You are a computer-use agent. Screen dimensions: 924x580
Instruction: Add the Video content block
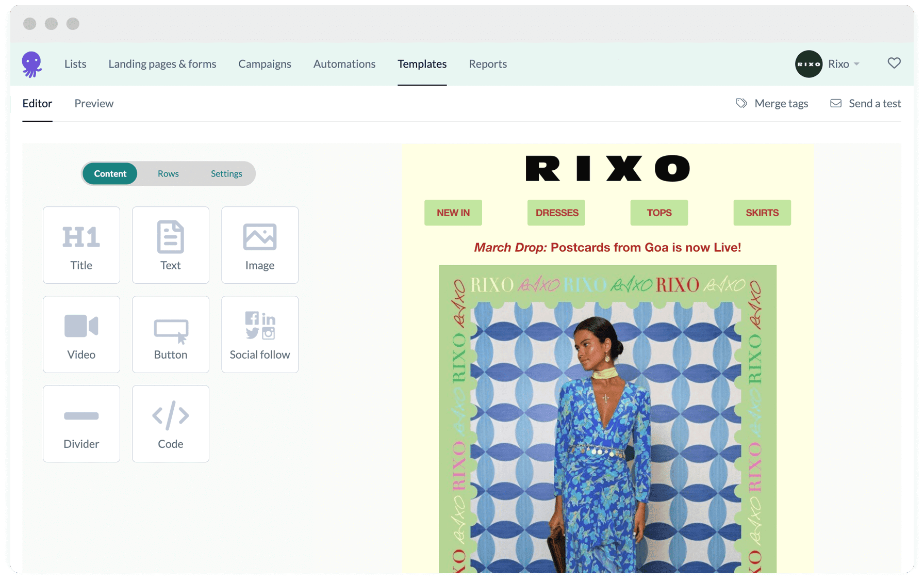point(81,334)
